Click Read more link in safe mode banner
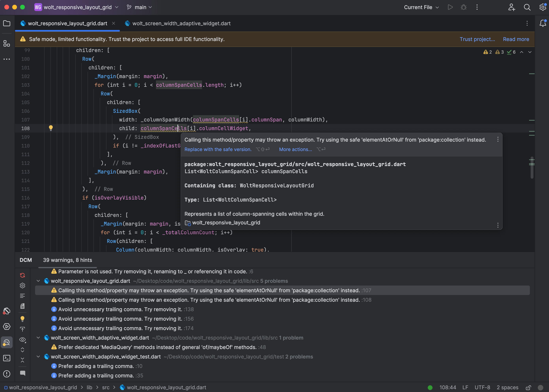The height and width of the screenshot is (392, 549). [516, 39]
